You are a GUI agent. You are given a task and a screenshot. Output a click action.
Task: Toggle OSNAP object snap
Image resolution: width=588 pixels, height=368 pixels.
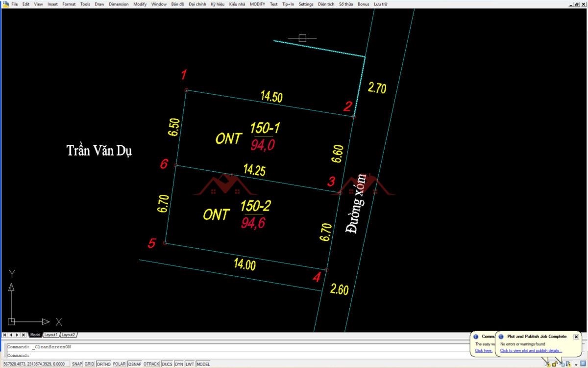(134, 364)
